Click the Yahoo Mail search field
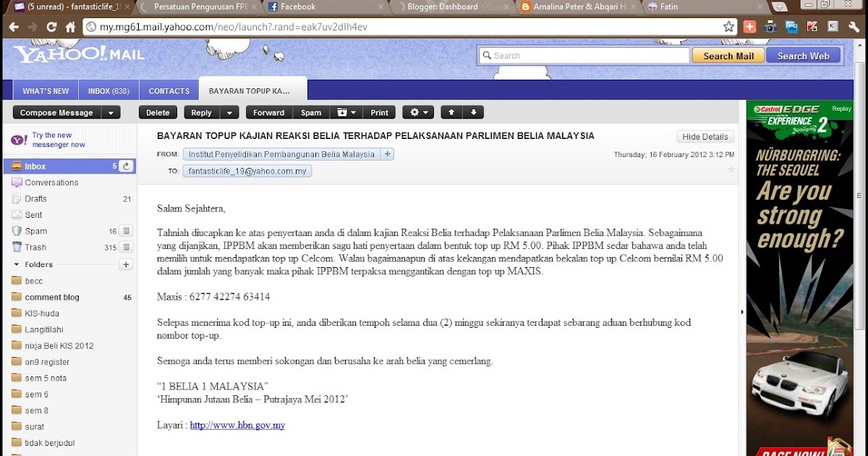868x456 pixels. click(x=584, y=56)
